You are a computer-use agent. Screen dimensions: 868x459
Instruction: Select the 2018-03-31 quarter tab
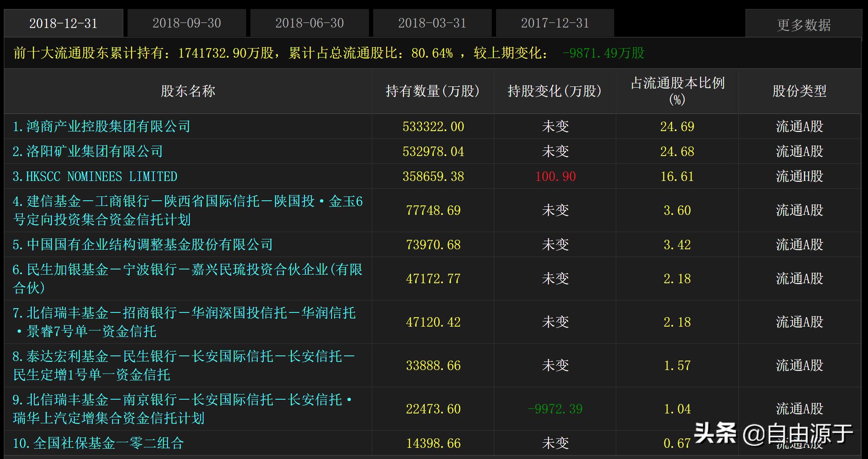pyautogui.click(x=432, y=23)
